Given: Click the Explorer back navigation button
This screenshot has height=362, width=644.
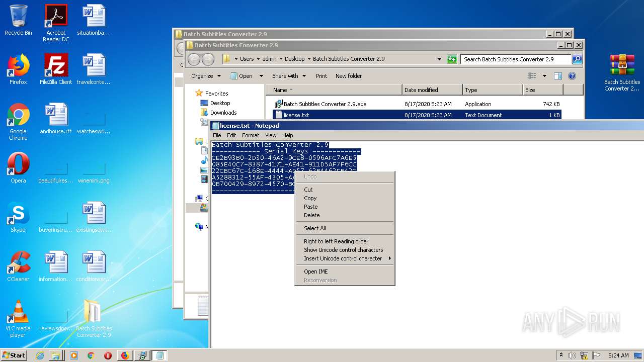Looking at the screenshot, I should point(194,59).
